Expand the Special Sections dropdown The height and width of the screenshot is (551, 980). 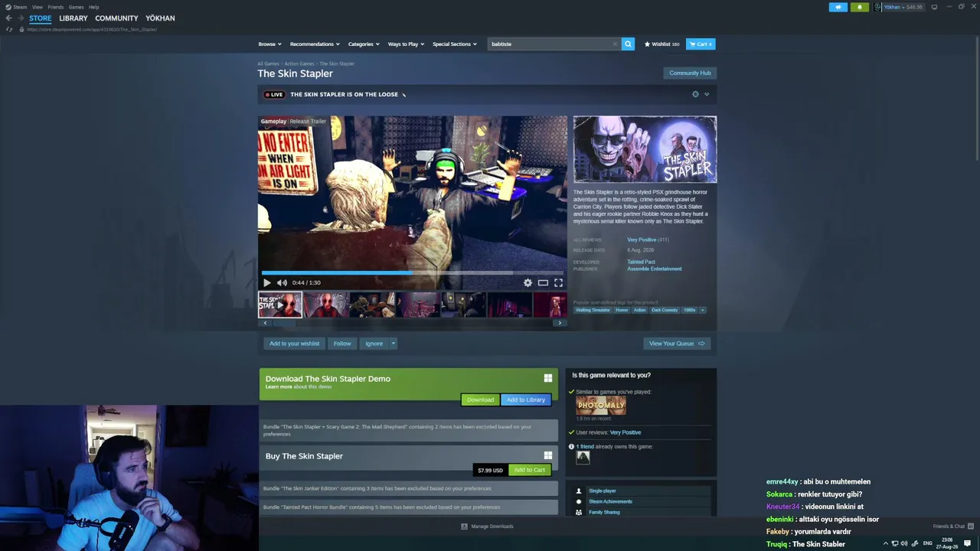click(455, 44)
